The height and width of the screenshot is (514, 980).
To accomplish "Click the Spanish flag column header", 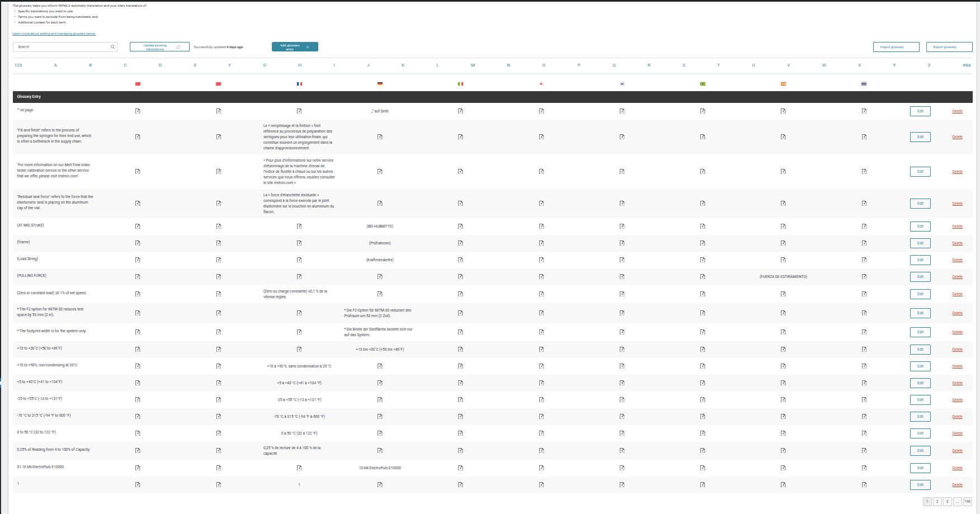I will point(783,84).
